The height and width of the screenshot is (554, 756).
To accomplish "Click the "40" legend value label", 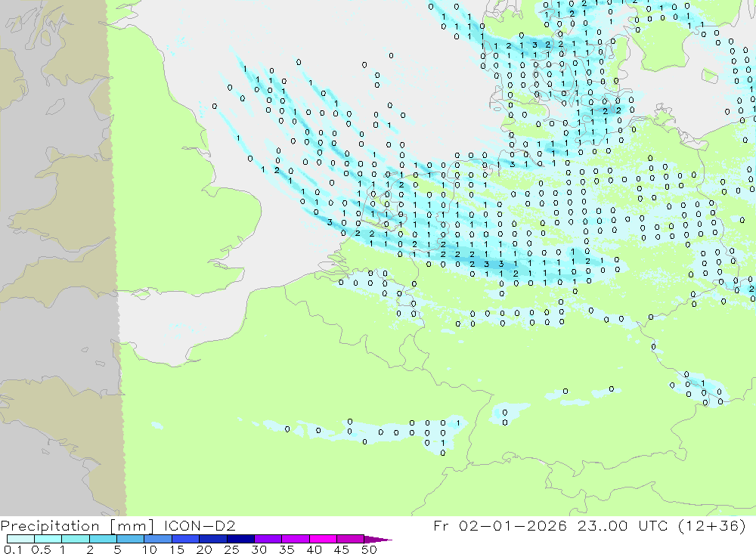I will point(314,549).
